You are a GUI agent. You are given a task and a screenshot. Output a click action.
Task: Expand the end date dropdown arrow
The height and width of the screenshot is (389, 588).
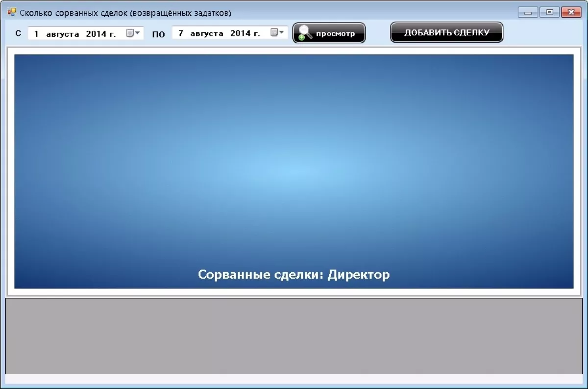pos(282,33)
